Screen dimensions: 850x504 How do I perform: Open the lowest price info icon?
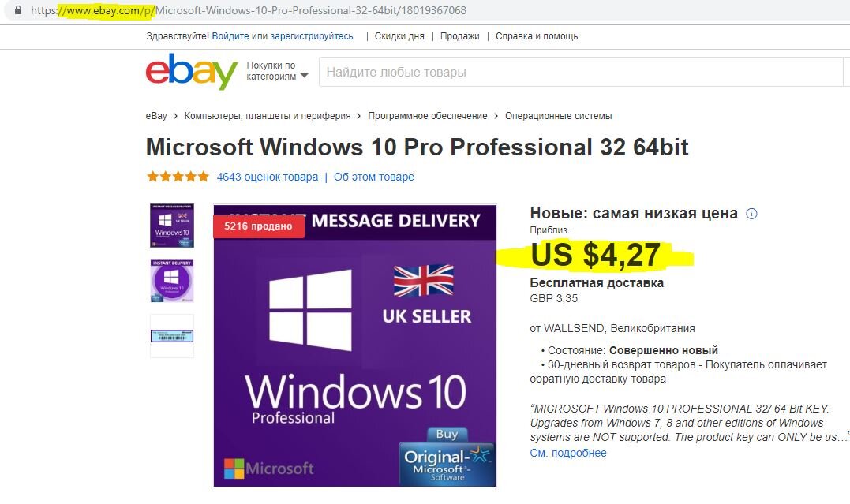(x=751, y=214)
